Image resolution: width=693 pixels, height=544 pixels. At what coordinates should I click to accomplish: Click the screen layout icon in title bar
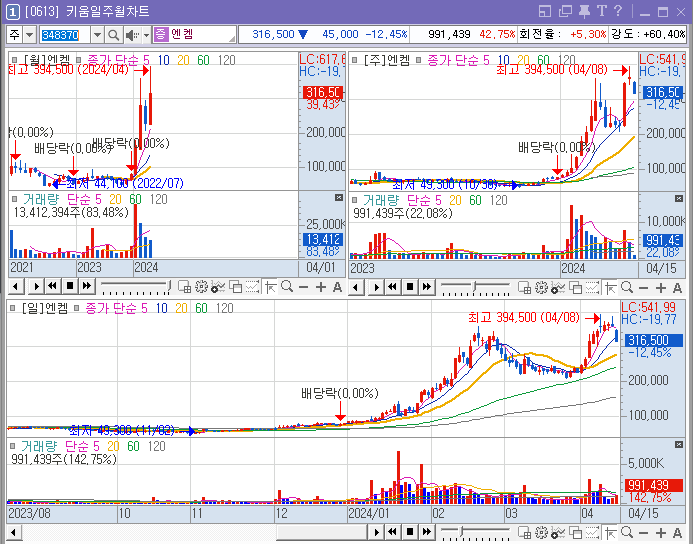point(545,11)
